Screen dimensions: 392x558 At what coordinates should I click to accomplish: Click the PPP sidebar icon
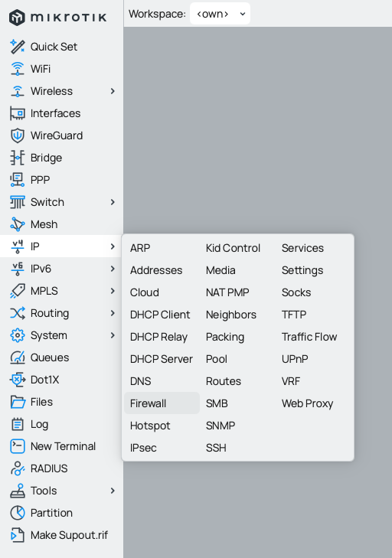tap(18, 180)
